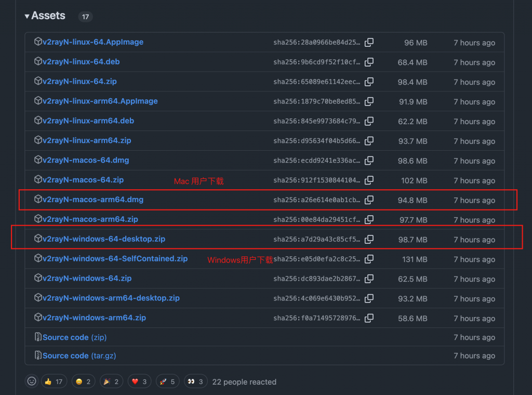This screenshot has height=395, width=532.
Task: Toggle the rocket reaction
Action: 167,381
